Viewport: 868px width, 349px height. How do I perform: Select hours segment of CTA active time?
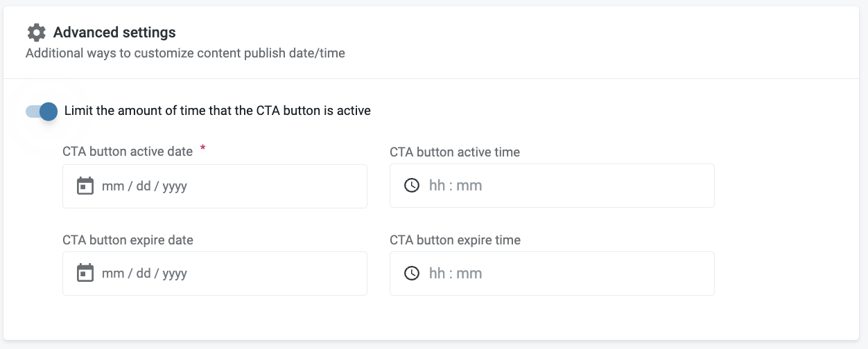point(437,186)
